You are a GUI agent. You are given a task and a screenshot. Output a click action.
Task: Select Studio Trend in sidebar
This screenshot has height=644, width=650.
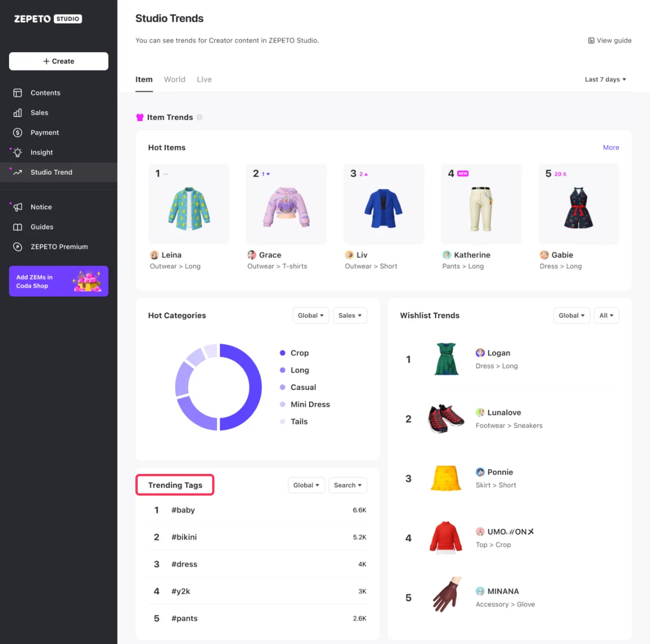click(x=51, y=172)
